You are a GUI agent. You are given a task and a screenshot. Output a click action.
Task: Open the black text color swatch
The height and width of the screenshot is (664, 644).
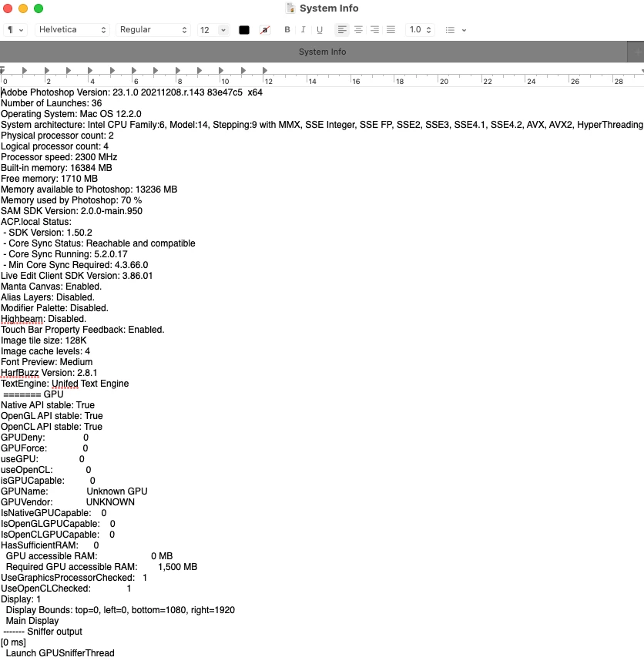pyautogui.click(x=244, y=30)
